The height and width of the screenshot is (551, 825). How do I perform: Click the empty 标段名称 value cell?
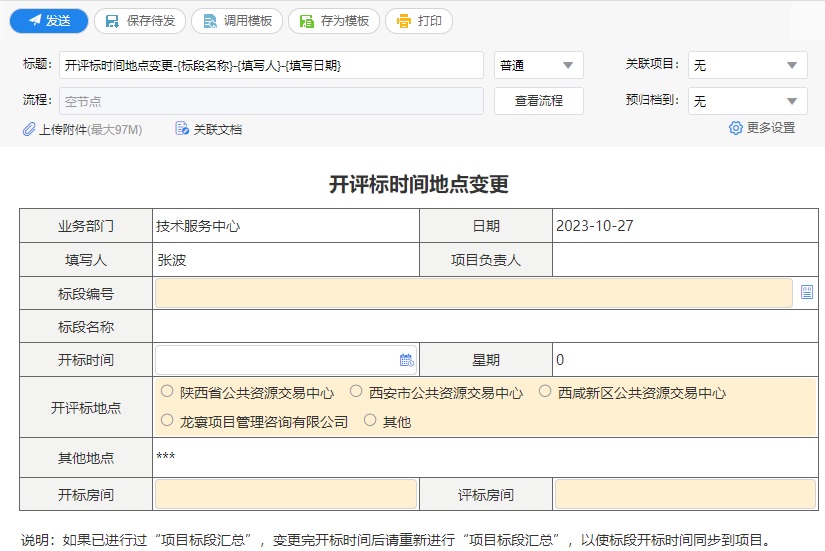(x=485, y=326)
